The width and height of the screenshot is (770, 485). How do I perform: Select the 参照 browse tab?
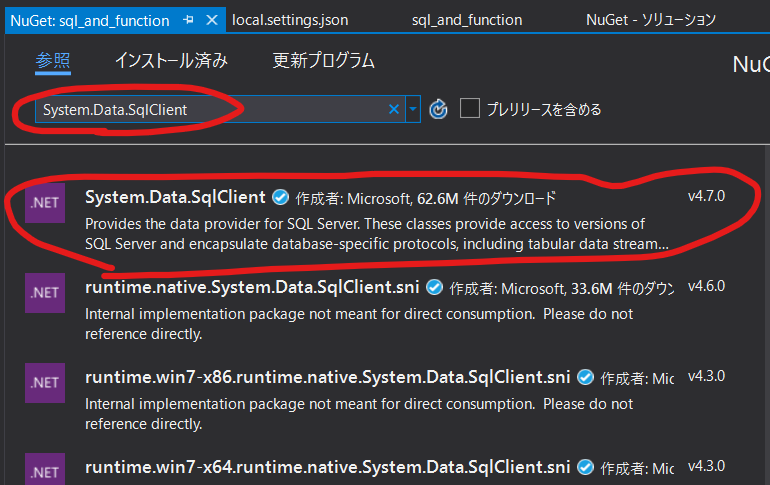coord(53,61)
